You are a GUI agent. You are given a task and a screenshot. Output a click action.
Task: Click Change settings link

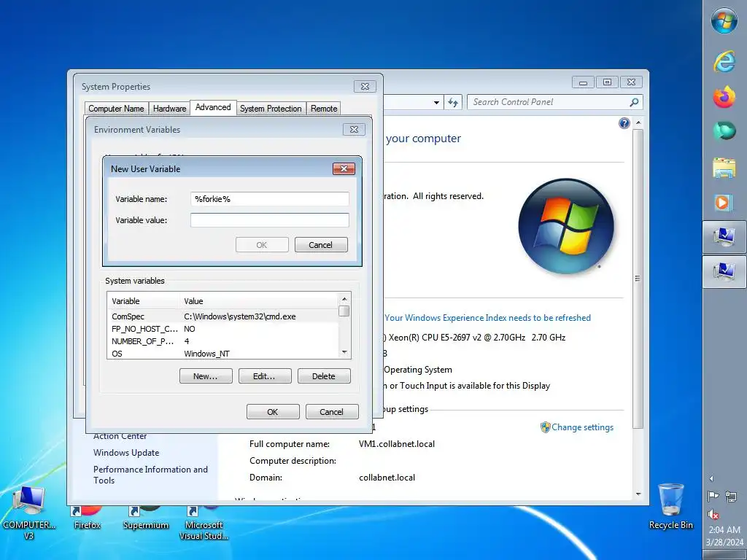click(x=582, y=427)
